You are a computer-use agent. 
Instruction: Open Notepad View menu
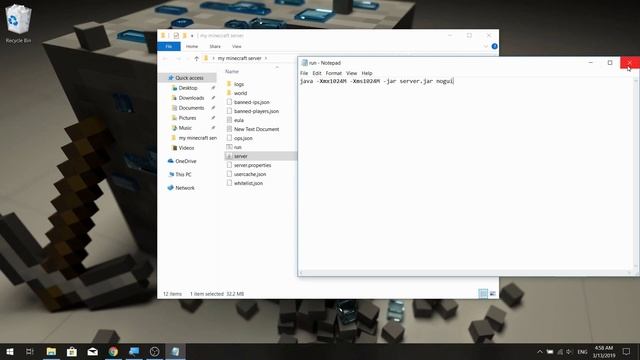(x=351, y=73)
